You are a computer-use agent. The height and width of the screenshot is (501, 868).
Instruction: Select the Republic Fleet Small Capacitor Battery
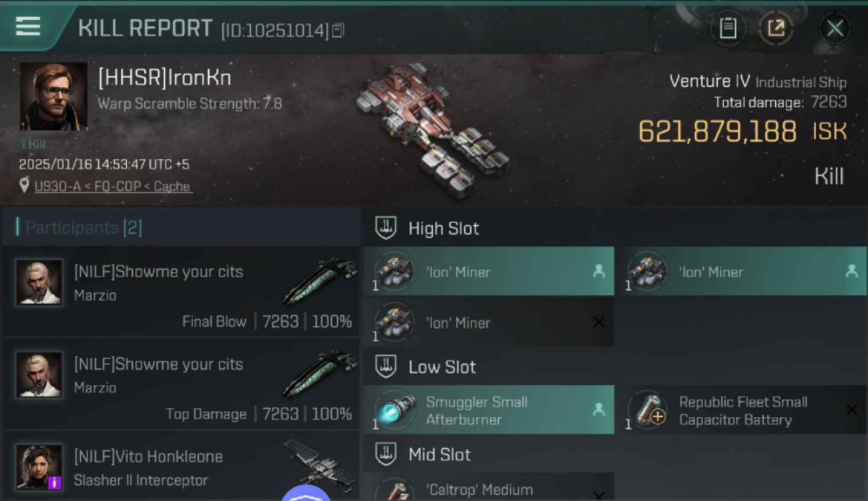coord(746,410)
